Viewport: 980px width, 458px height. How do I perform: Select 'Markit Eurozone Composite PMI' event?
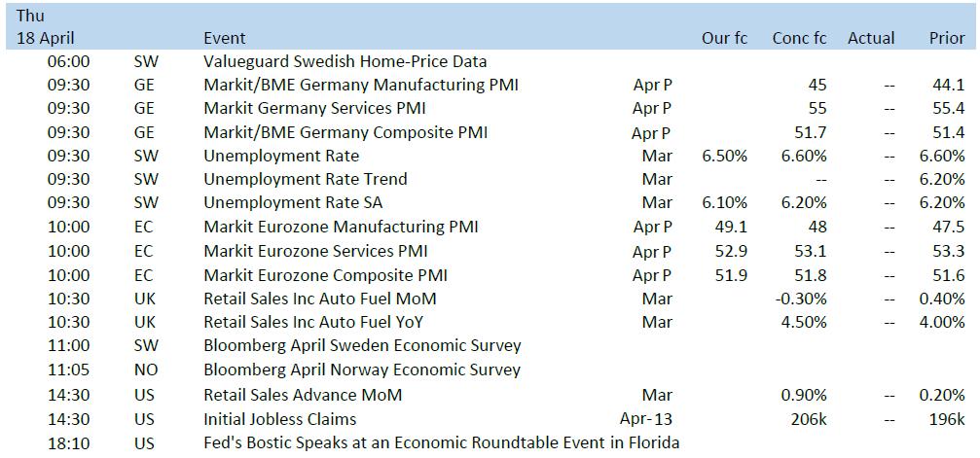pyautogui.click(x=325, y=275)
